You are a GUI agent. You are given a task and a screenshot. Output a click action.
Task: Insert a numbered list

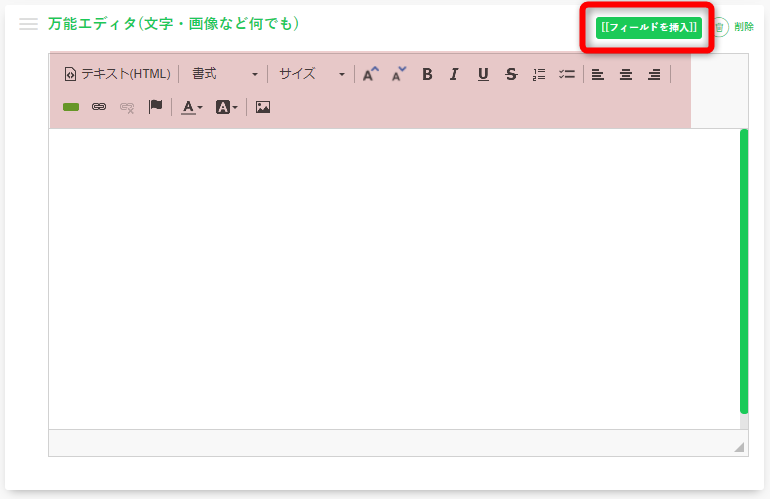539,74
